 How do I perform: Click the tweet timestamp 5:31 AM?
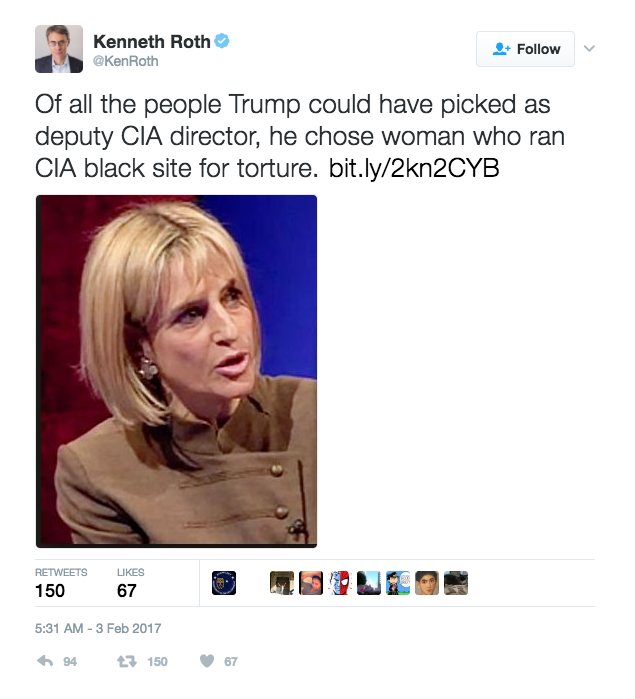click(x=98, y=629)
